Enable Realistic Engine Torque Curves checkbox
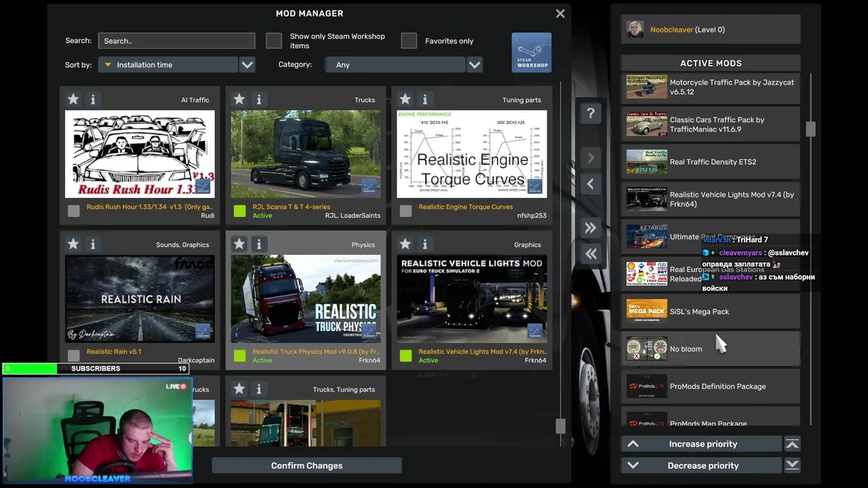Image resolution: width=868 pixels, height=488 pixels. tap(406, 211)
